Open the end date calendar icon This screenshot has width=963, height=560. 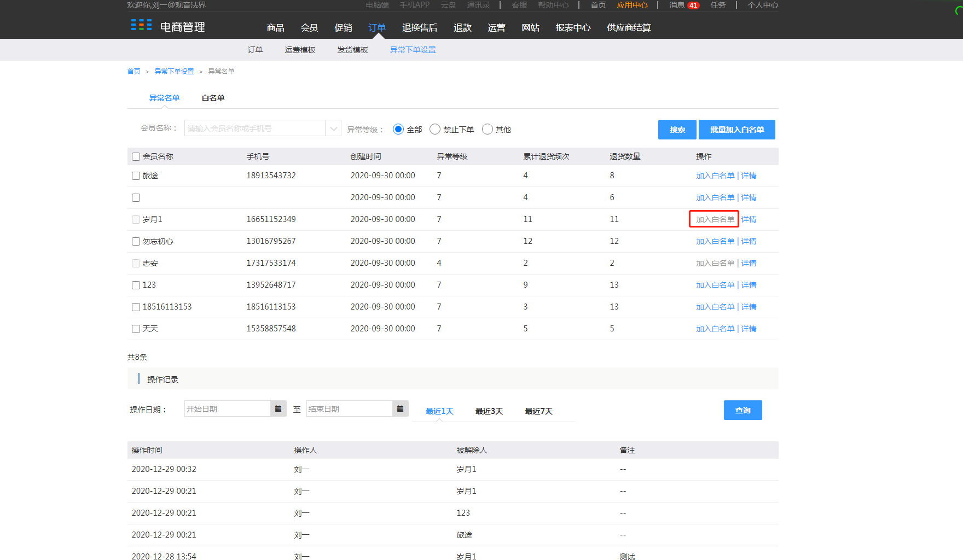(400, 409)
